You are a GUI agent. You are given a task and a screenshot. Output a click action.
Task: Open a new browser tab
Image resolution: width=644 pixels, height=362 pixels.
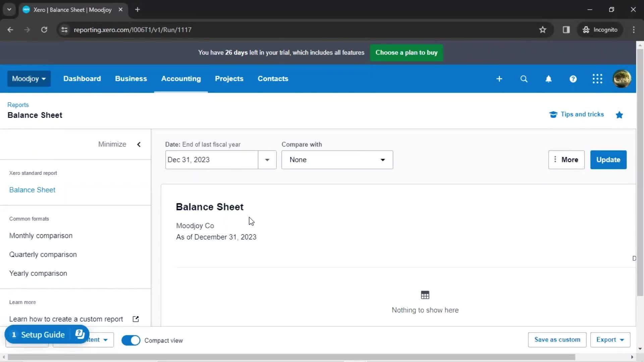(138, 9)
